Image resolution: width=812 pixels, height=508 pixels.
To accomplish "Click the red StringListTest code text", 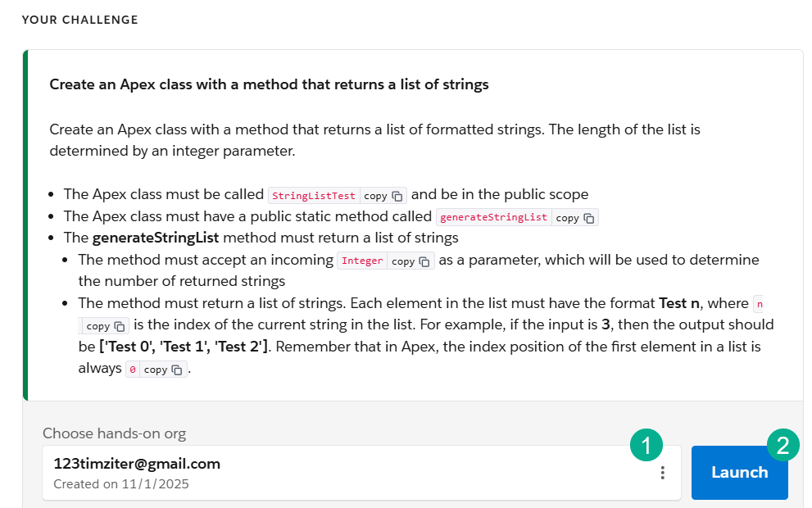I will [314, 196].
